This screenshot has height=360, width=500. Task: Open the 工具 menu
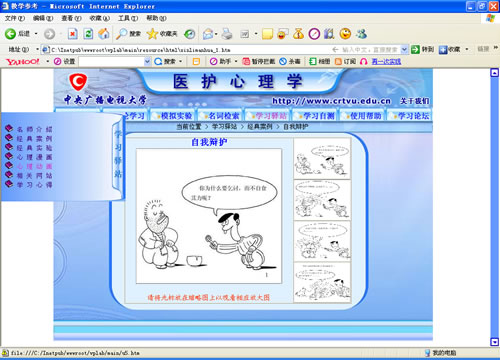click(128, 18)
